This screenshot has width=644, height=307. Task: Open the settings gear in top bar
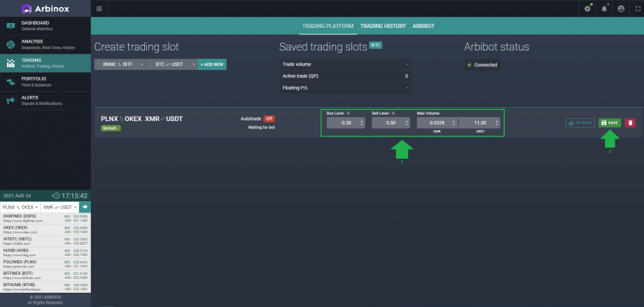pos(587,8)
